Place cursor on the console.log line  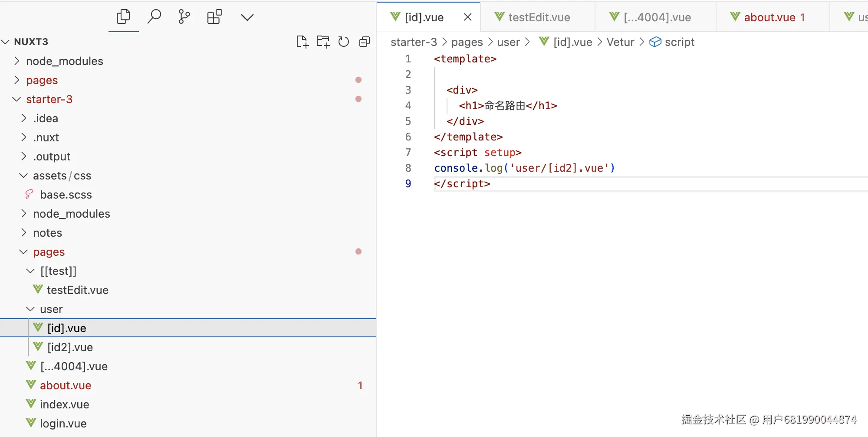coord(524,168)
